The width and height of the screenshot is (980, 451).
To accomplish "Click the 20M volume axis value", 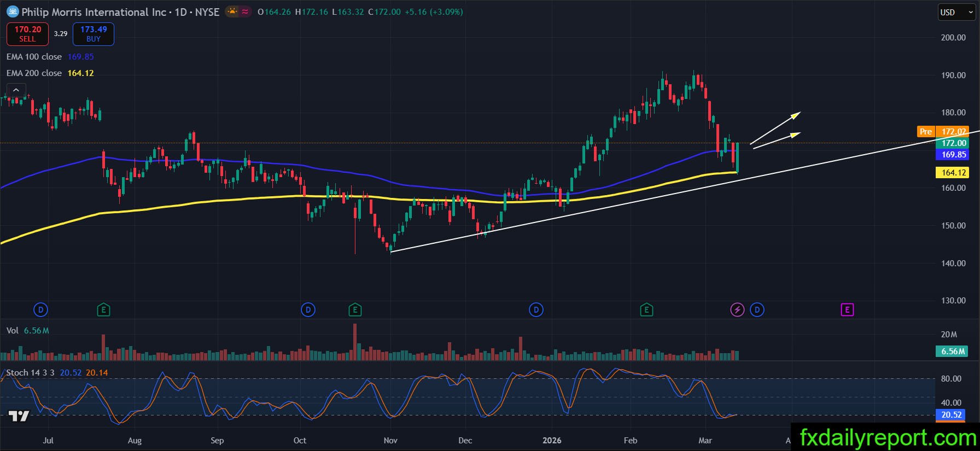I will pyautogui.click(x=949, y=335).
